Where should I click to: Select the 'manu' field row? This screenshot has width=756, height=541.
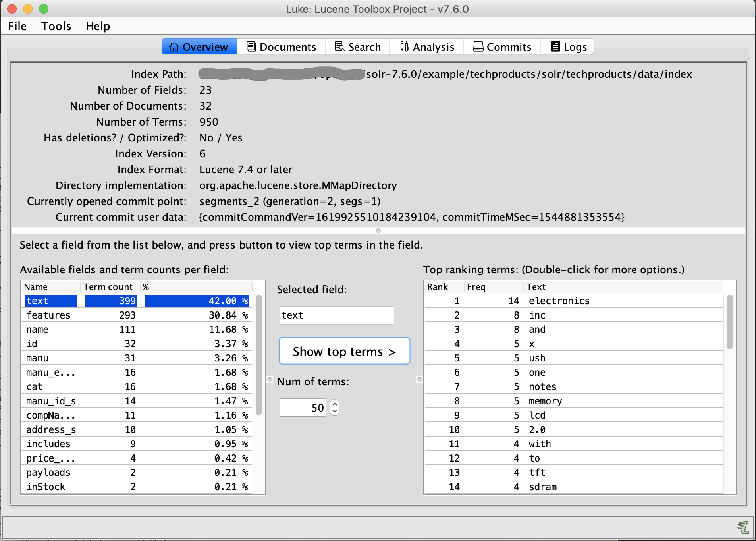[x=137, y=358]
